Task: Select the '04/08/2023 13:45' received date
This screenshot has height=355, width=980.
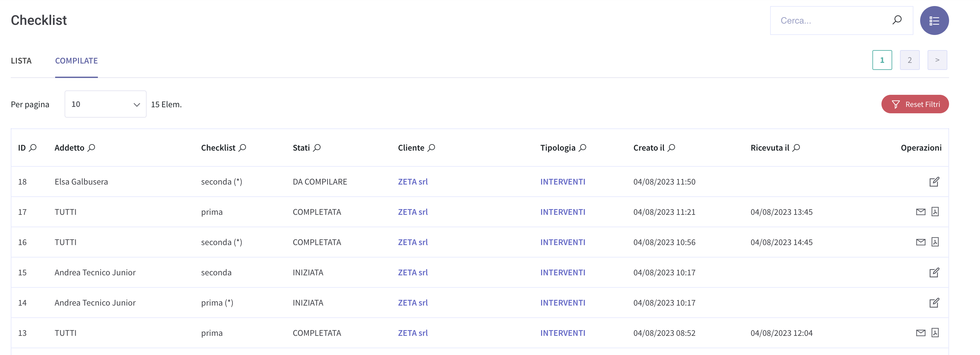Action: click(782, 212)
